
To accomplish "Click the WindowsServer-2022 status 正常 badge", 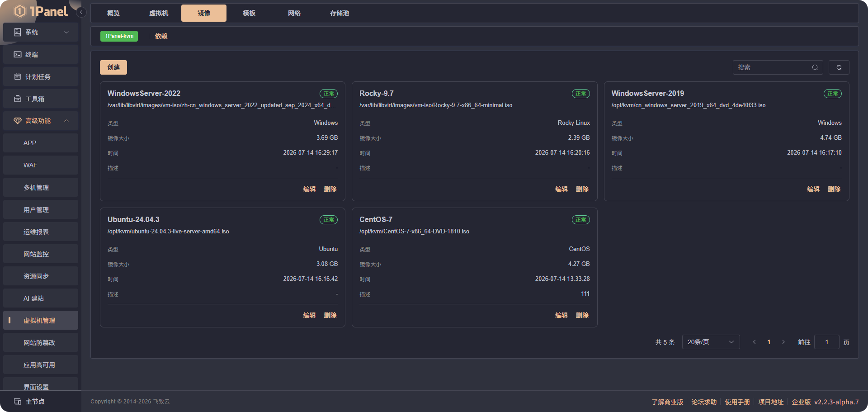I will click(x=329, y=94).
